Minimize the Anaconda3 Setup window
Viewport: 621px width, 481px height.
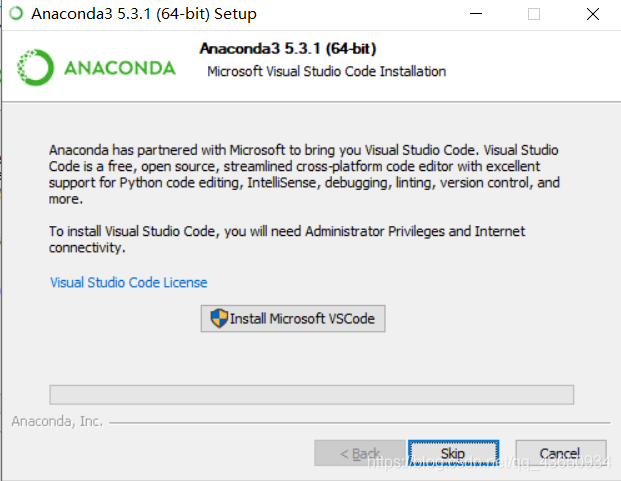tap(476, 14)
